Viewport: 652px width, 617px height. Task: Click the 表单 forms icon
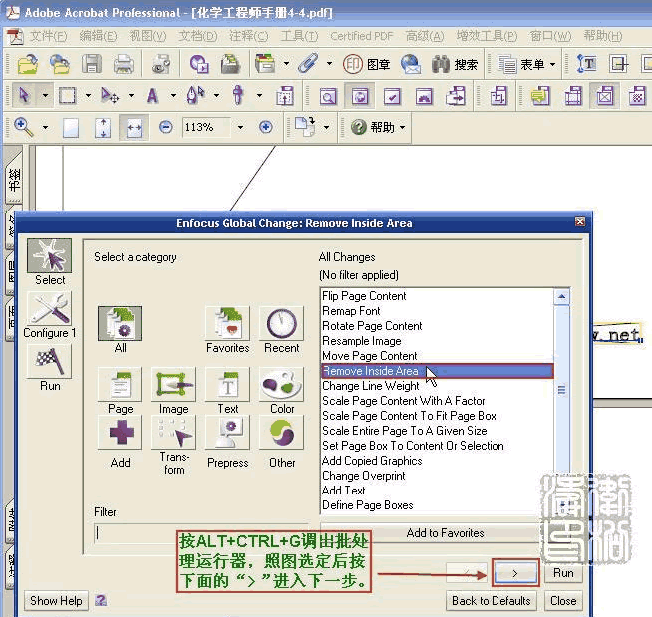click(521, 64)
